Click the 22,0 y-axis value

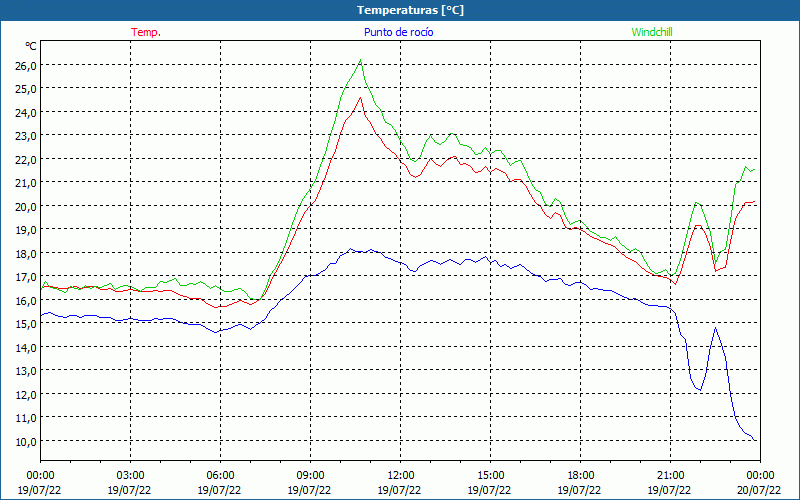[26, 159]
